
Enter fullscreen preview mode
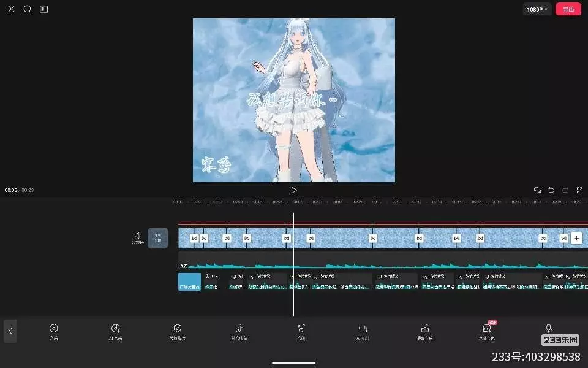(x=579, y=190)
